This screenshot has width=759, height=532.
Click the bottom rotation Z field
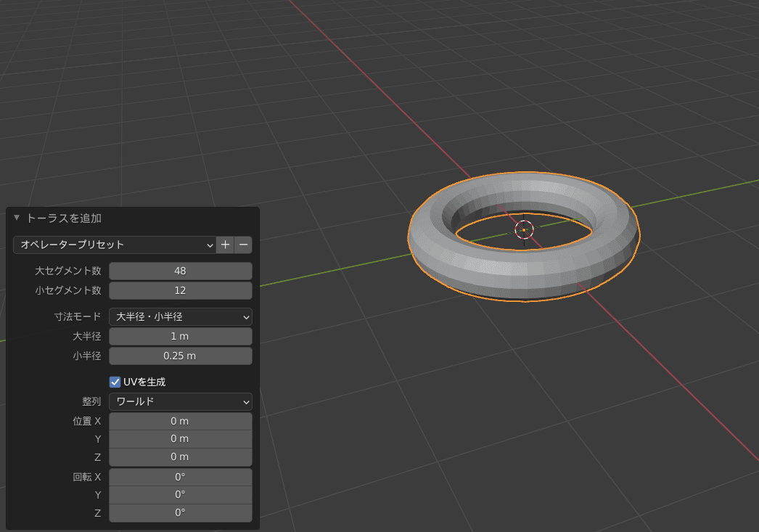tap(180, 512)
